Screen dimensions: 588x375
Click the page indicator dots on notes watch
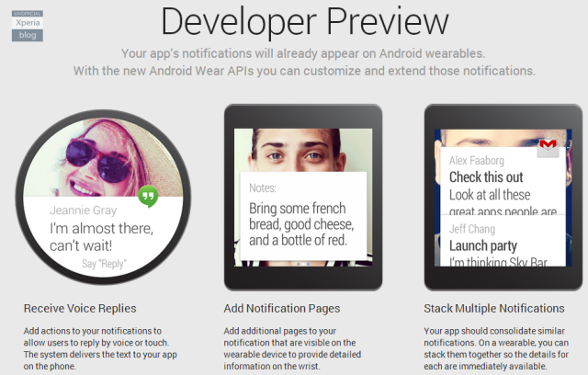click(303, 264)
